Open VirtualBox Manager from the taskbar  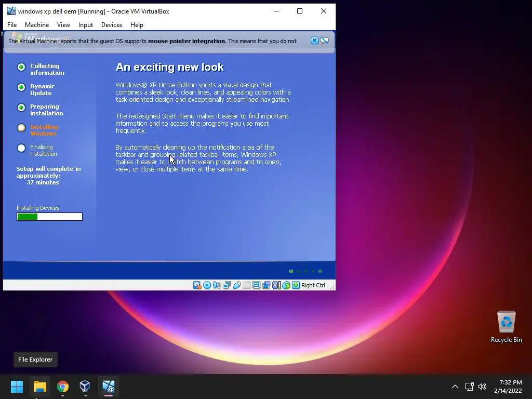pos(85,387)
